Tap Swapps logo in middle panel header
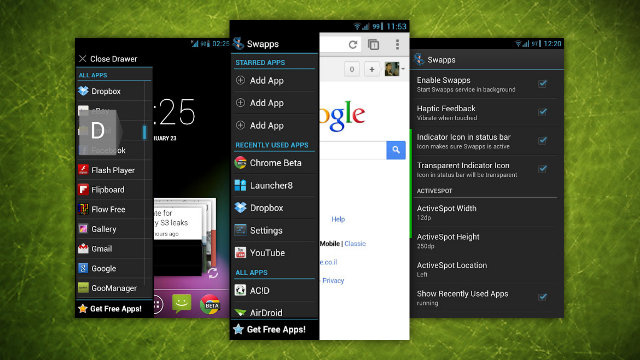Image resolution: width=640 pixels, height=360 pixels. click(x=238, y=43)
